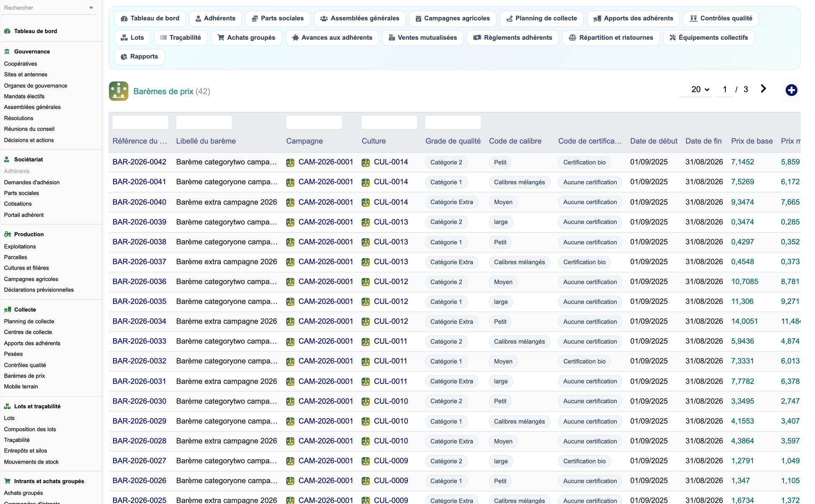Image resolution: width=815 pixels, height=504 pixels.
Task: Click the Traçabilité barcode icon
Action: (x=163, y=38)
